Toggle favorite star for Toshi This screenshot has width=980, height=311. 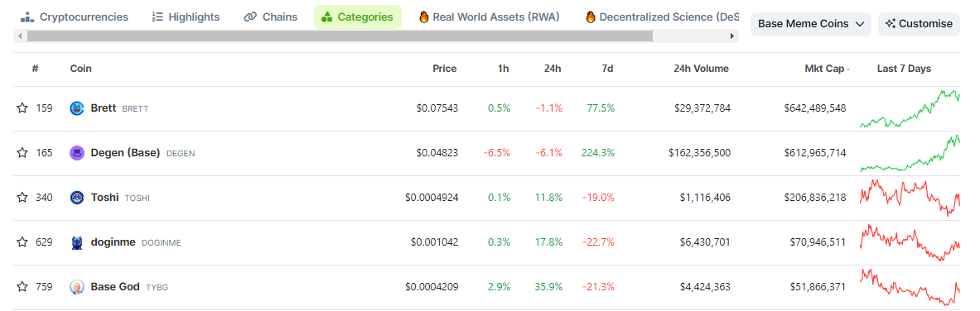(x=22, y=198)
